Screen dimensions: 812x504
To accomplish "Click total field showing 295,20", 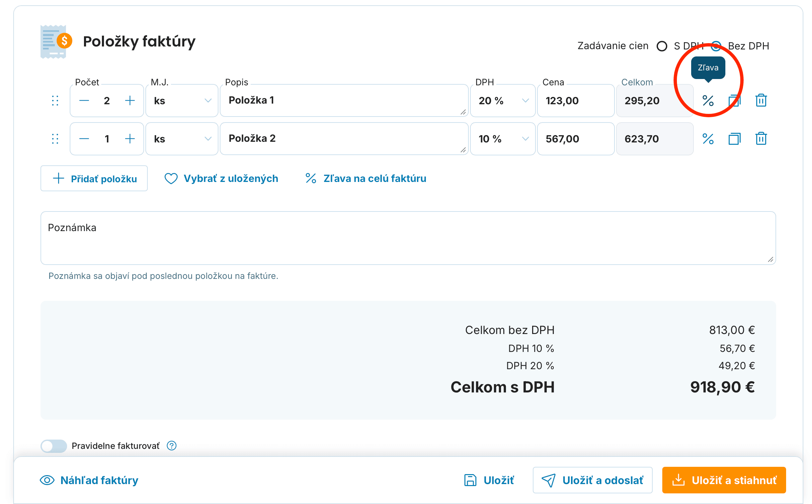I will pos(654,100).
